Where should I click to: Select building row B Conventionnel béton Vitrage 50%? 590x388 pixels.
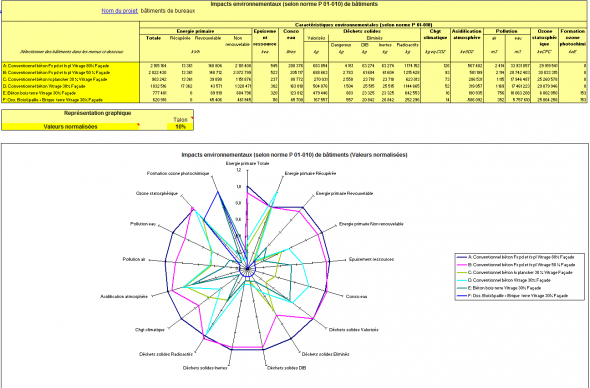click(x=70, y=73)
